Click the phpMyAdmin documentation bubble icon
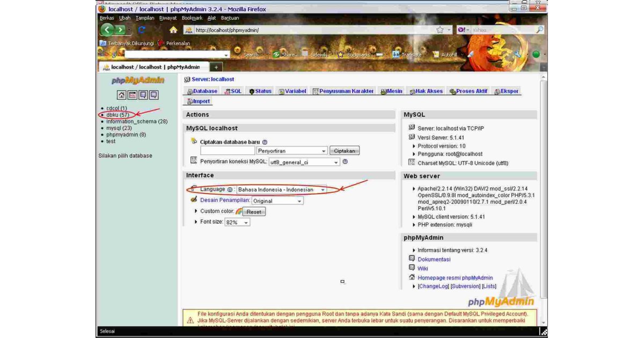The image size is (644, 338). [143, 95]
